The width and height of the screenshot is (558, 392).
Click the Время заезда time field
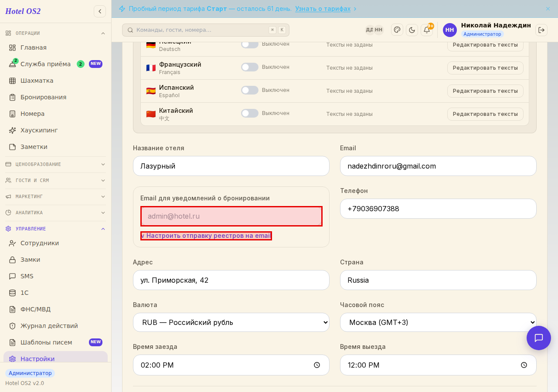pos(231,365)
